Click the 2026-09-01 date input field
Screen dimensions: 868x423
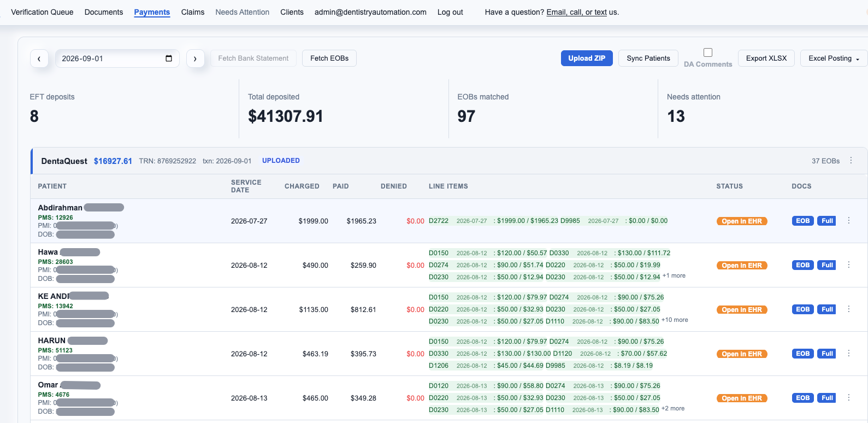[x=117, y=58]
